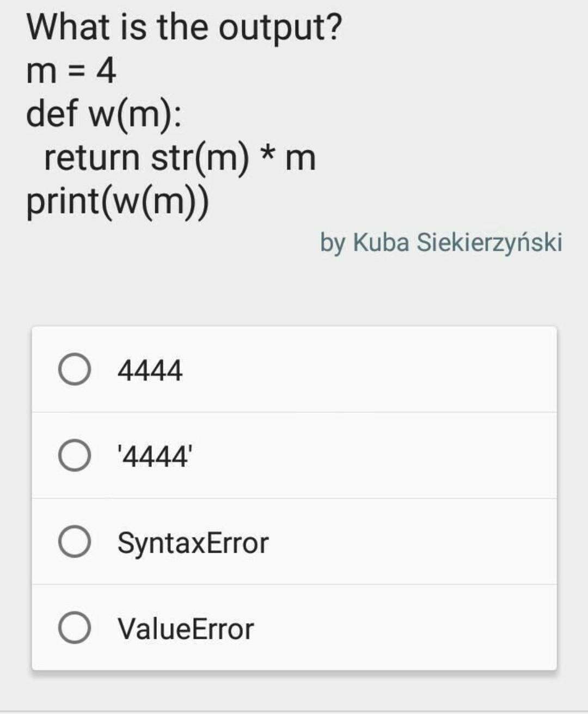Image resolution: width=588 pixels, height=714 pixels.
Task: Click the value 4 in the assignment
Action: click(x=106, y=71)
